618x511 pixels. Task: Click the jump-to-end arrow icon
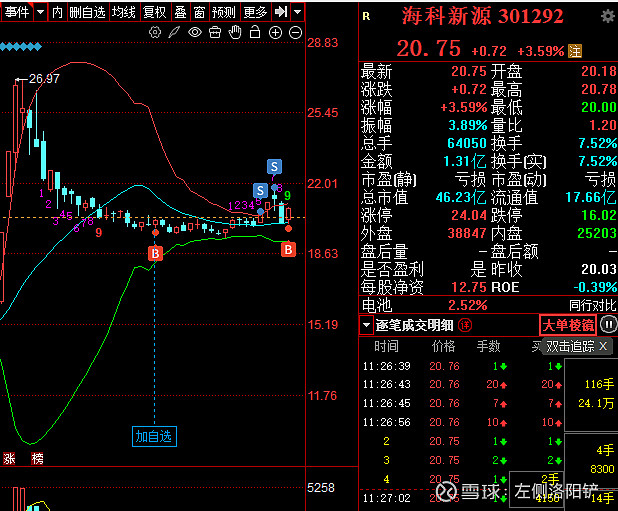coord(281,12)
